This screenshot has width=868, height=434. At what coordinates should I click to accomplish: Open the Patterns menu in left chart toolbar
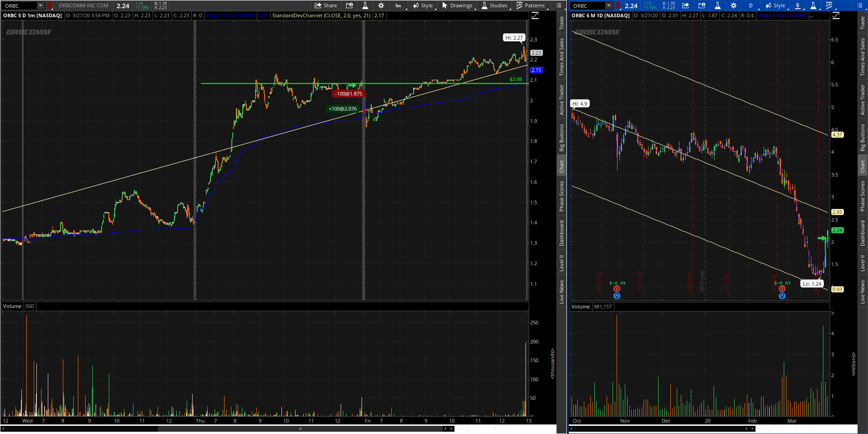coord(531,5)
